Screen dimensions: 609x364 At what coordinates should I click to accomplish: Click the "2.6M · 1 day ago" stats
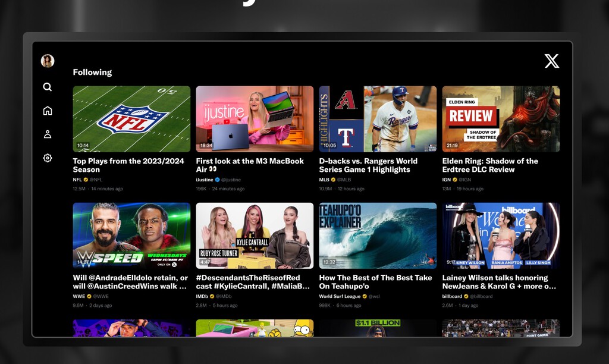click(460, 305)
